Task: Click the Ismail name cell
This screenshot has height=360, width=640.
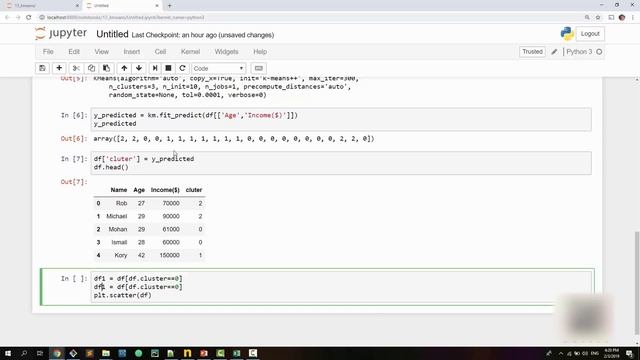Action: [x=119, y=242]
